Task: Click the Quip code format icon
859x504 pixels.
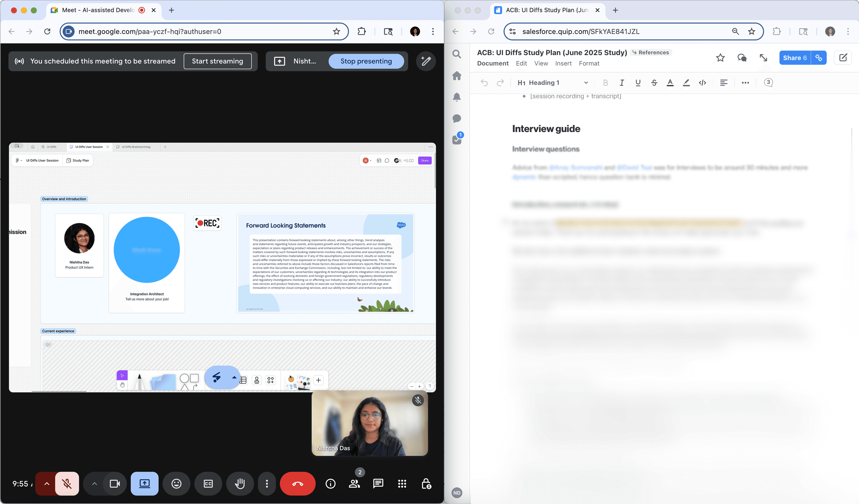Action: tap(702, 83)
